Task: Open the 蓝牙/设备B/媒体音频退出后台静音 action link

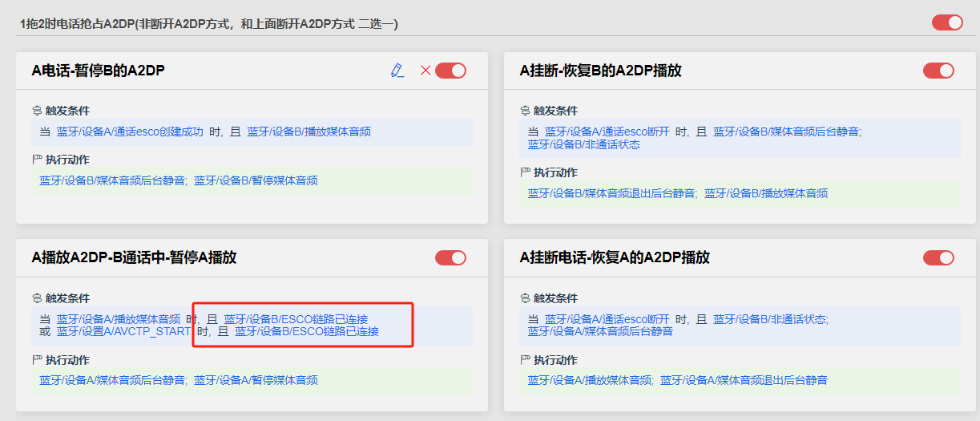Action: 611,193
